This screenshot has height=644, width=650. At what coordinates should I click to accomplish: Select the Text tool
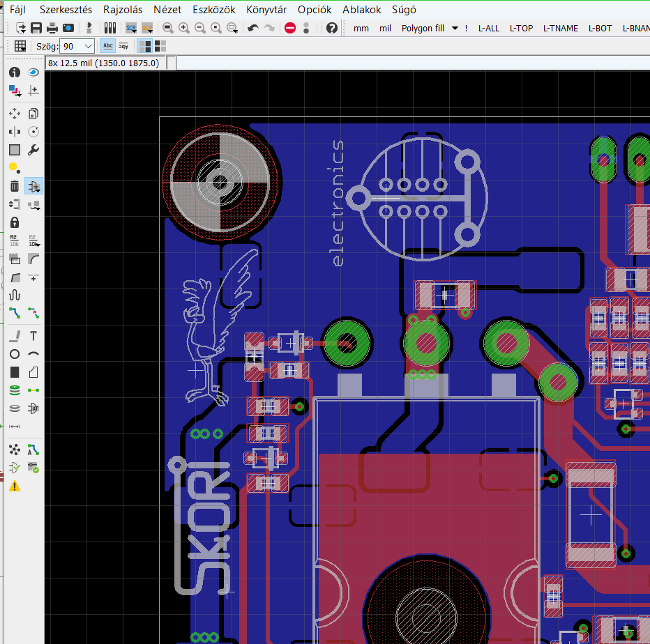point(33,336)
